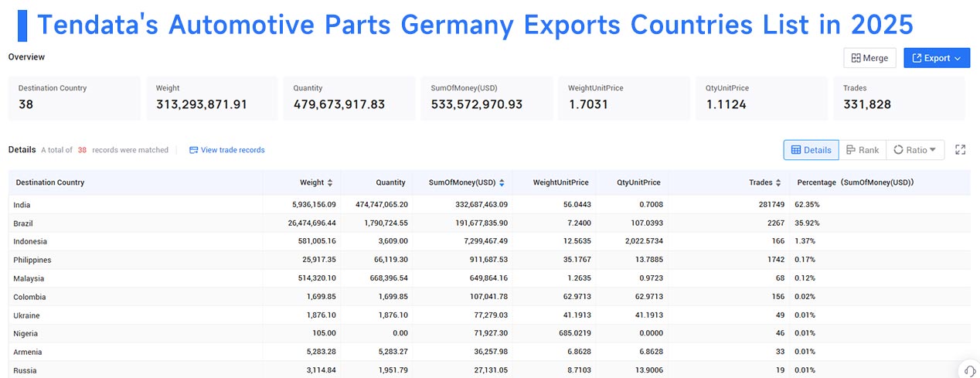Sort by the SumOfMoney(USD) column arrows
Image resolution: width=980 pixels, height=378 pixels.
click(x=502, y=182)
